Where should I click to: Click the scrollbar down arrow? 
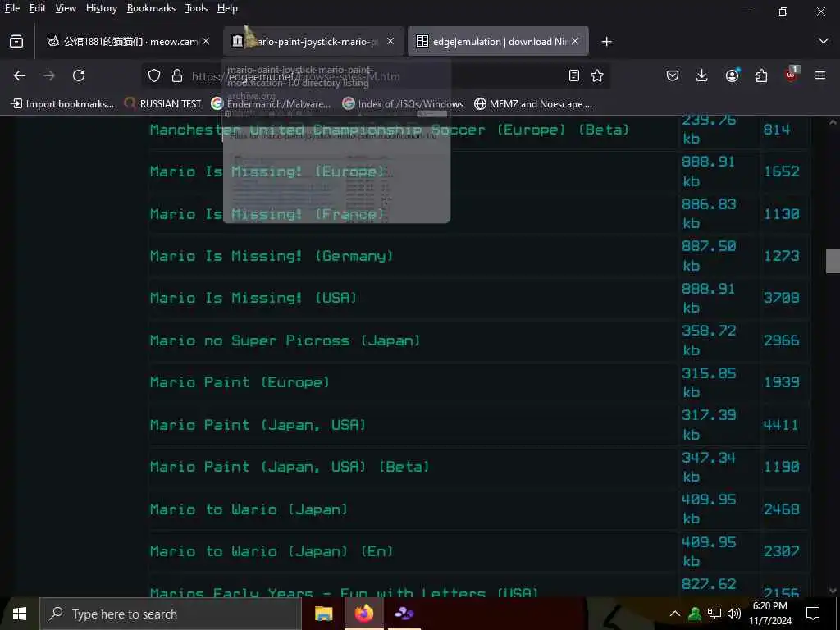(833, 591)
